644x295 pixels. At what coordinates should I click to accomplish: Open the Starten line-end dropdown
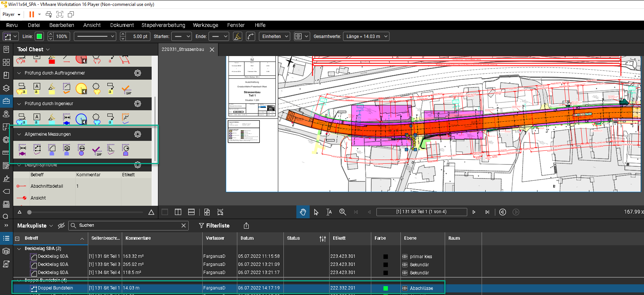182,37
